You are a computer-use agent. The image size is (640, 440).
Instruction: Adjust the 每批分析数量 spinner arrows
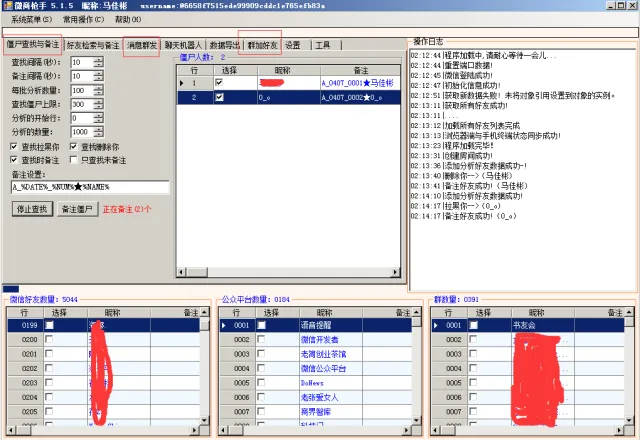pos(99,90)
